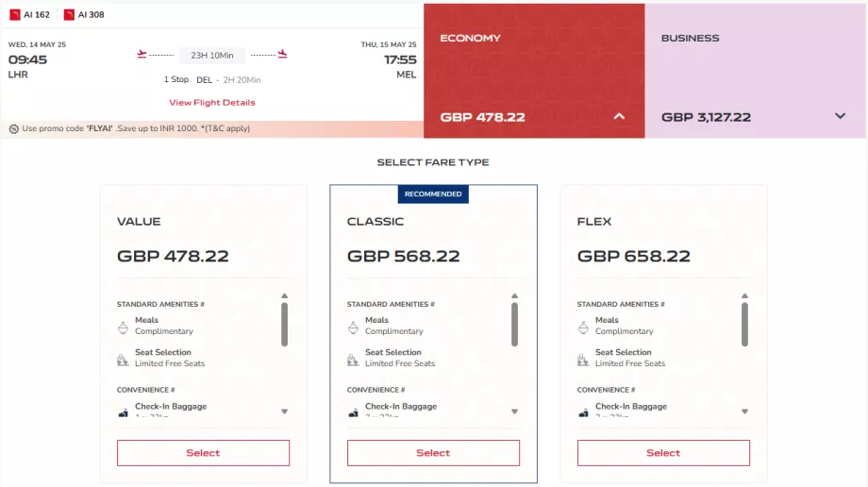Click the promo code discount icon

14,129
